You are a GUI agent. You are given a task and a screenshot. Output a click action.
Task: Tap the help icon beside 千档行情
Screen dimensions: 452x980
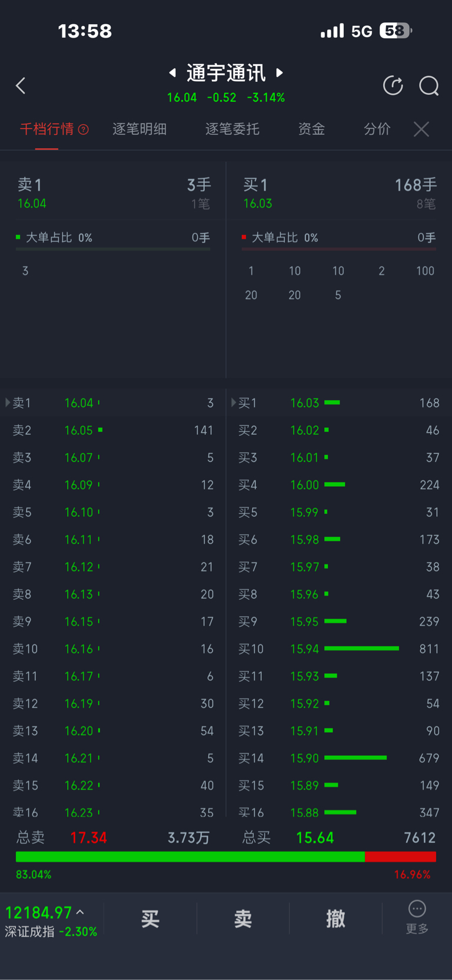tap(84, 129)
